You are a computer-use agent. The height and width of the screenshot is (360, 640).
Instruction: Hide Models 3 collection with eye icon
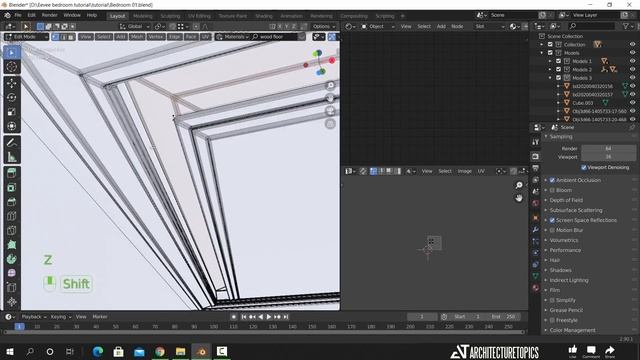point(632,78)
